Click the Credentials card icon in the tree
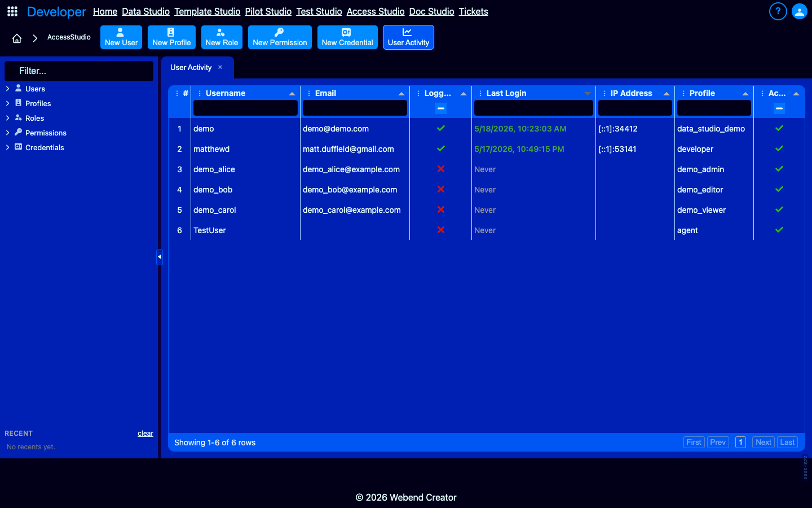812x508 pixels. [19, 147]
